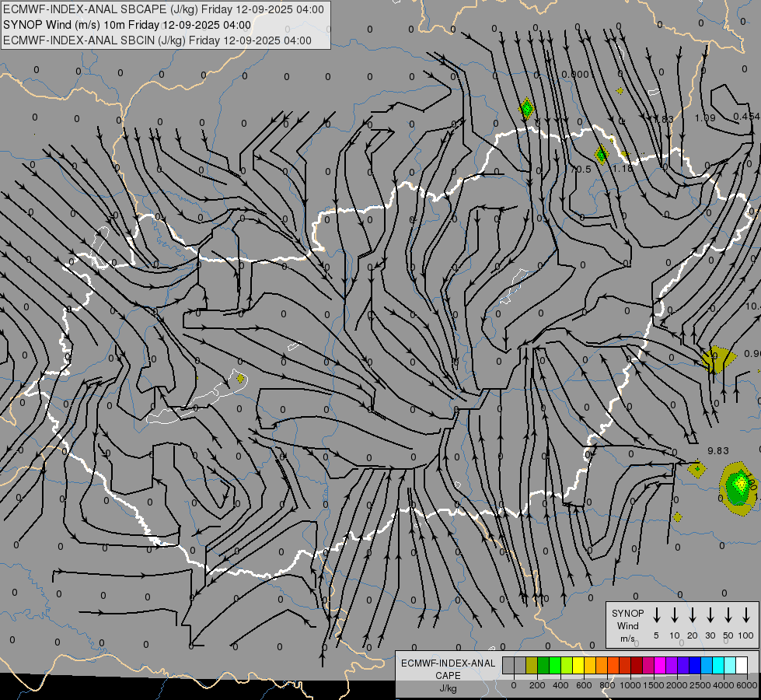
Task: Click the '800' tick label on CAPE scale
Action: [607, 685]
